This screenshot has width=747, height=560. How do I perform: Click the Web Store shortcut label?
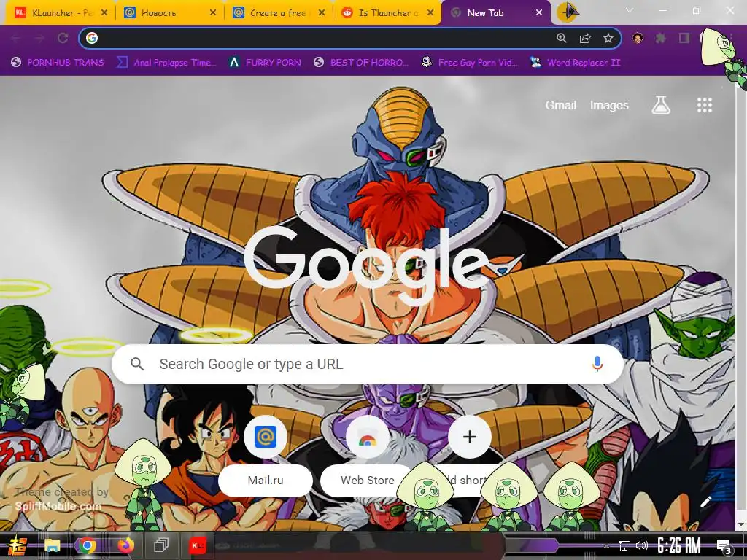(368, 481)
